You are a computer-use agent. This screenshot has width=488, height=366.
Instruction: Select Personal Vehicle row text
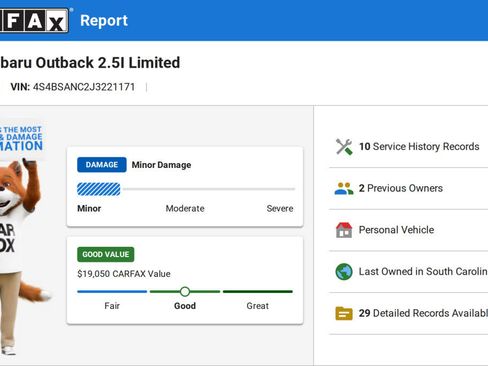396,230
